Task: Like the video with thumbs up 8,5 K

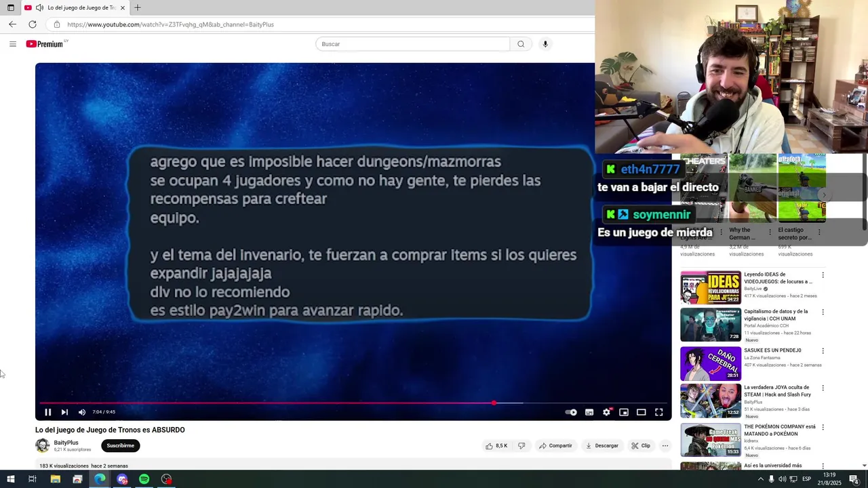Action: point(496,445)
